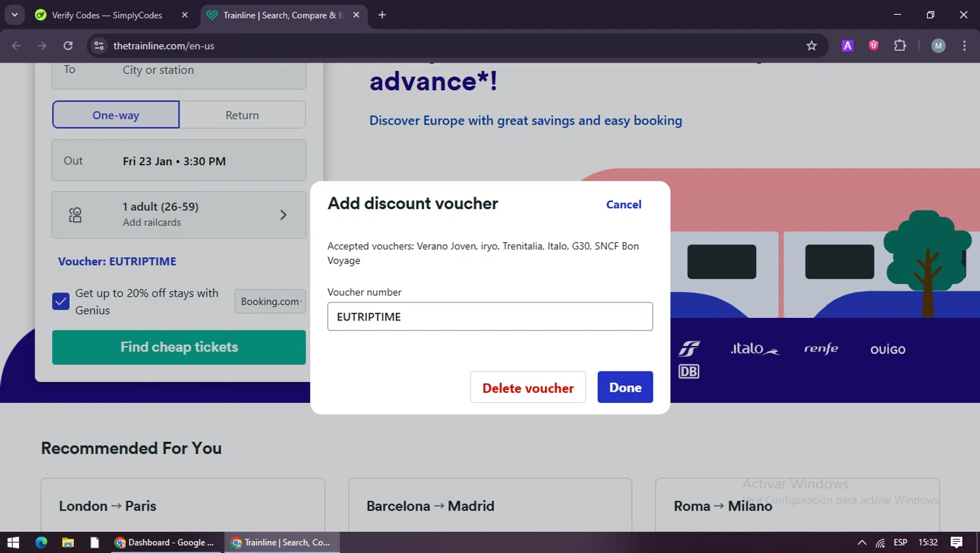
Task: Toggle the Booking.com Genius stays checkbox
Action: [61, 301]
